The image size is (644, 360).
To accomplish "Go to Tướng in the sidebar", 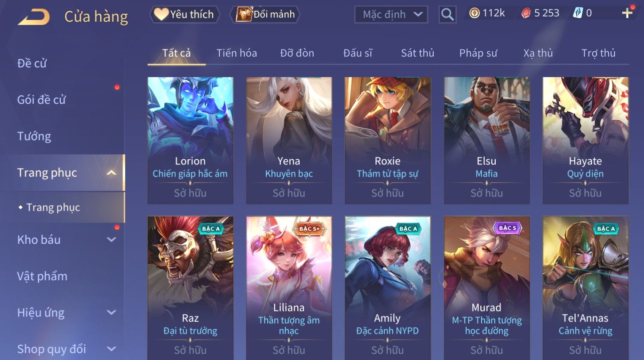I will 34,136.
